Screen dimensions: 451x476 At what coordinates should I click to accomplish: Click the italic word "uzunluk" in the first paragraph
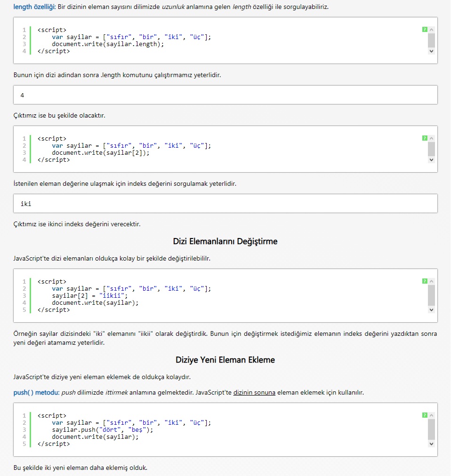[173, 7]
